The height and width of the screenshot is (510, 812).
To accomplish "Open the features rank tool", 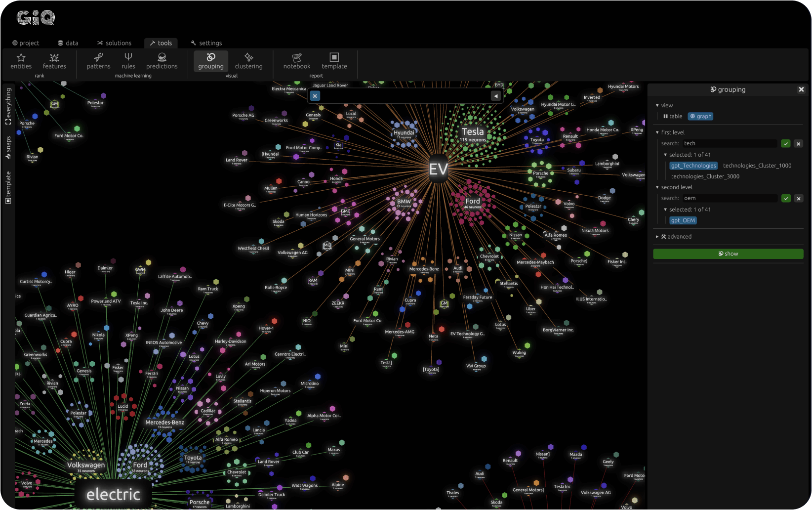I will tap(54, 61).
